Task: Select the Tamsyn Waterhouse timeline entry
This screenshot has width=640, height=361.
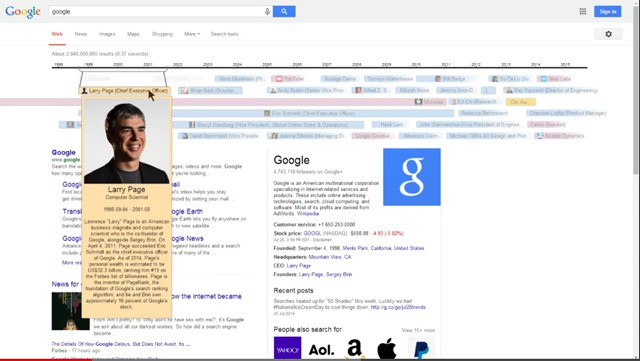Action: (x=389, y=79)
